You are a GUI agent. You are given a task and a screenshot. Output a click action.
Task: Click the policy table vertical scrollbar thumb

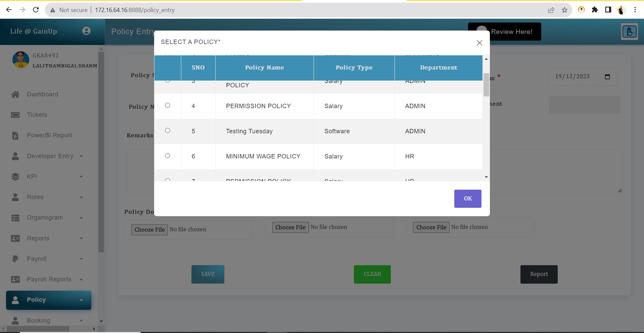[x=486, y=85]
